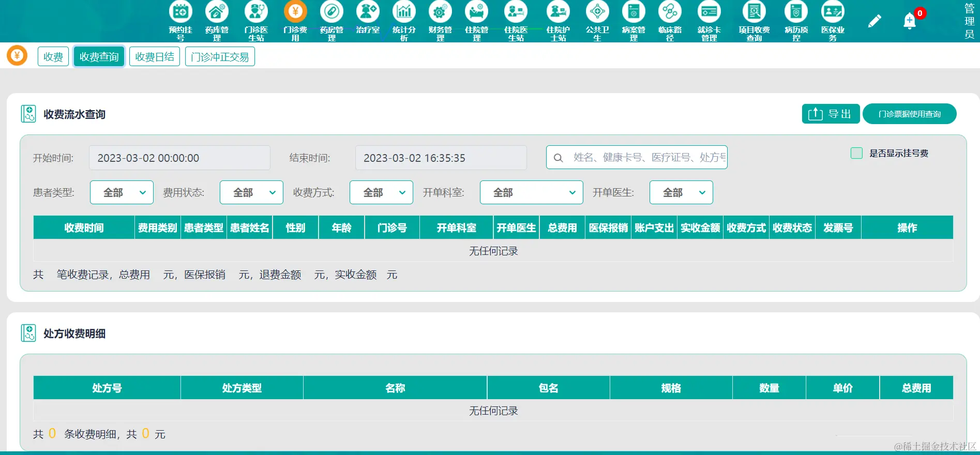Click the 收费时间 column header
Viewport: 980px width, 455px height.
(x=84, y=228)
